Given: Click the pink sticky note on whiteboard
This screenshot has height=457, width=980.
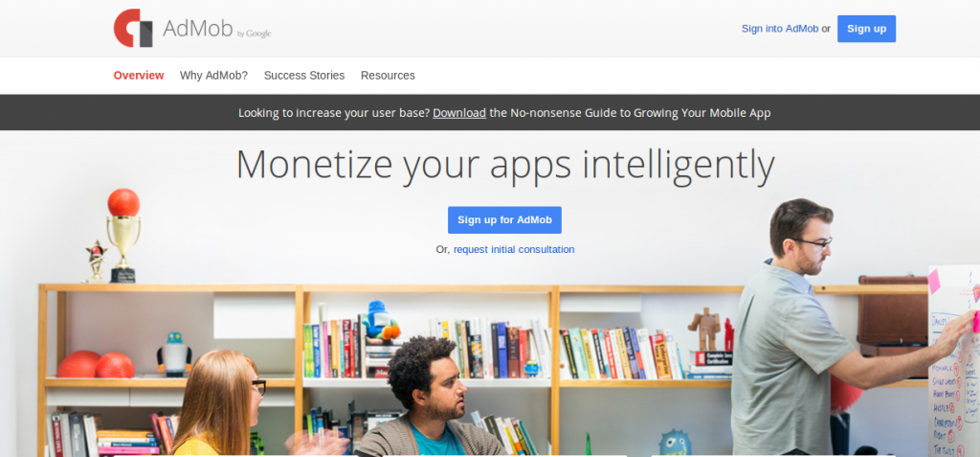Looking at the screenshot, I should 934,281.
